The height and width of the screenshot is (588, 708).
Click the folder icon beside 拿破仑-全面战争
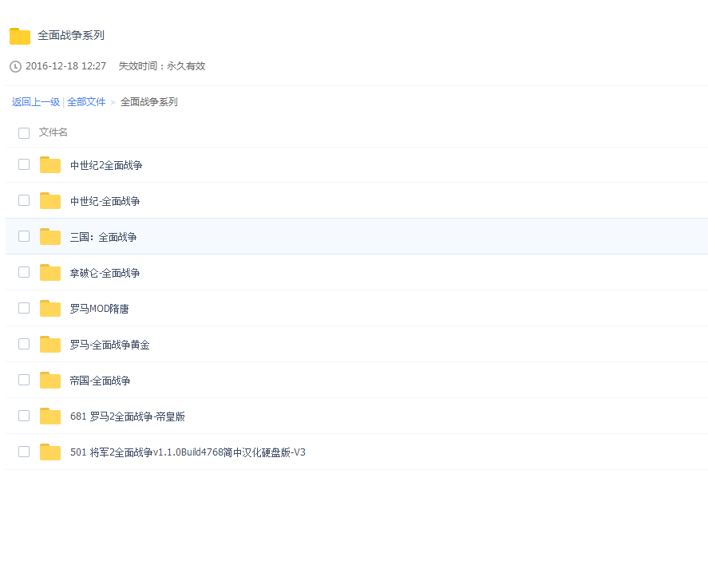tap(50, 273)
